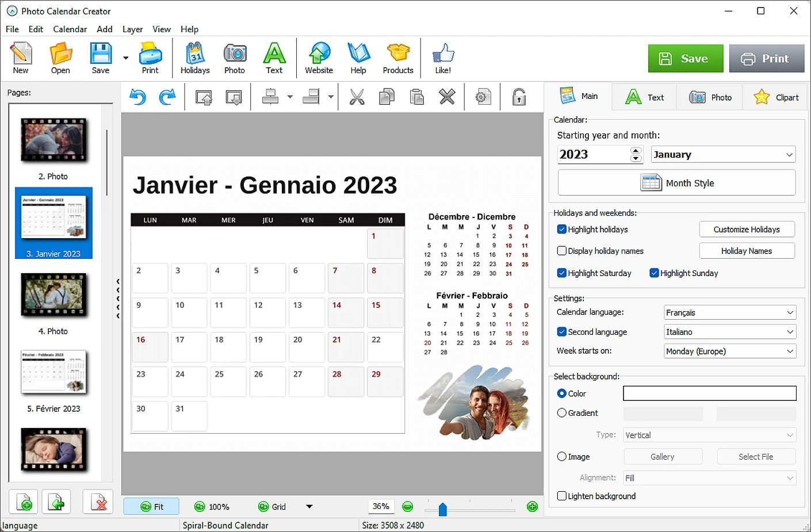Viewport: 811px width, 532px height.
Task: Click the Holidays calendar toolbar icon
Action: coord(195,58)
